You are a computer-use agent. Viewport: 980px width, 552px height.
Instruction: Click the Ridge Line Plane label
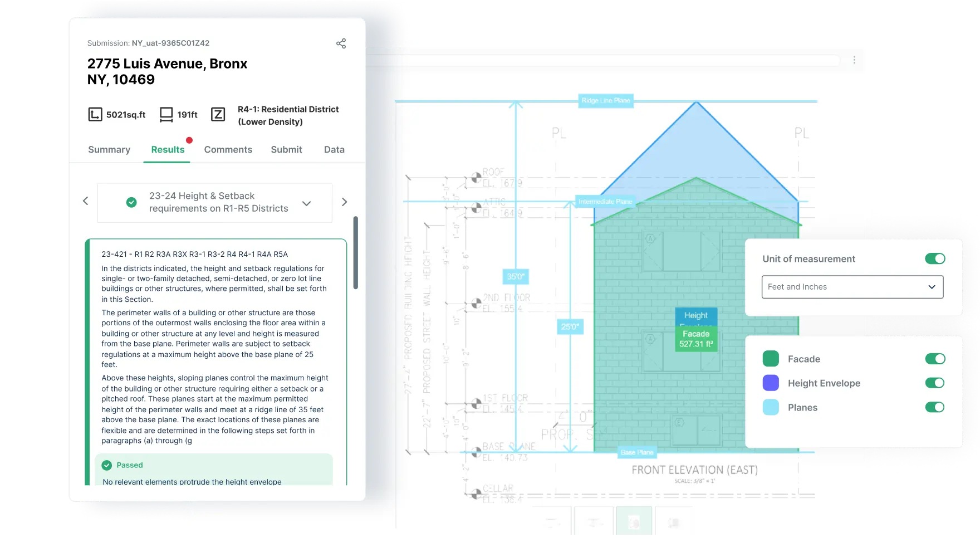pos(606,101)
